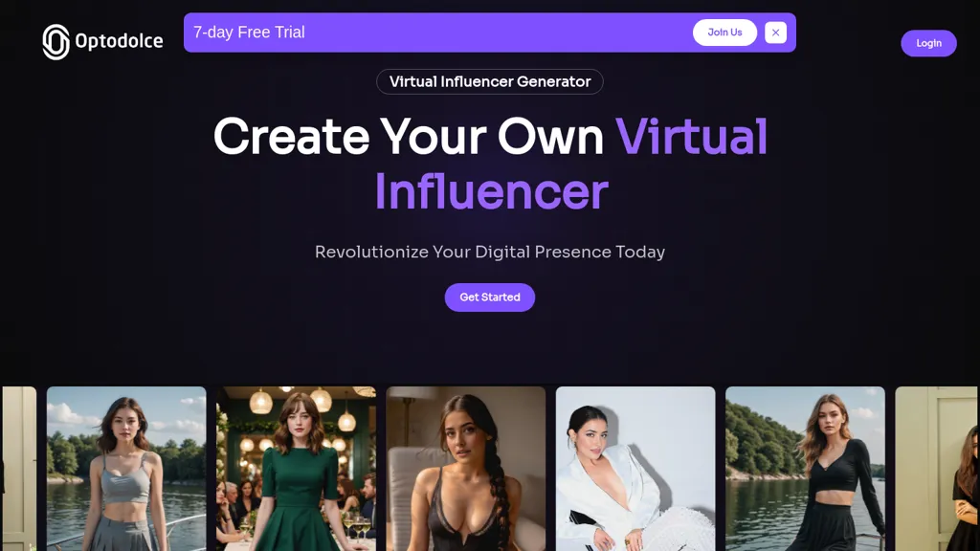980x551 pixels.
Task: Click the Get Started button
Action: (x=490, y=298)
